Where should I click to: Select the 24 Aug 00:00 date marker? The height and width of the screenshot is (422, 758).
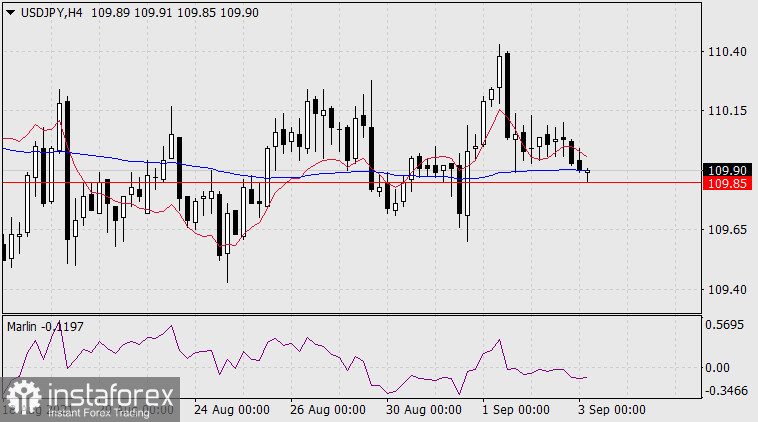(231, 410)
